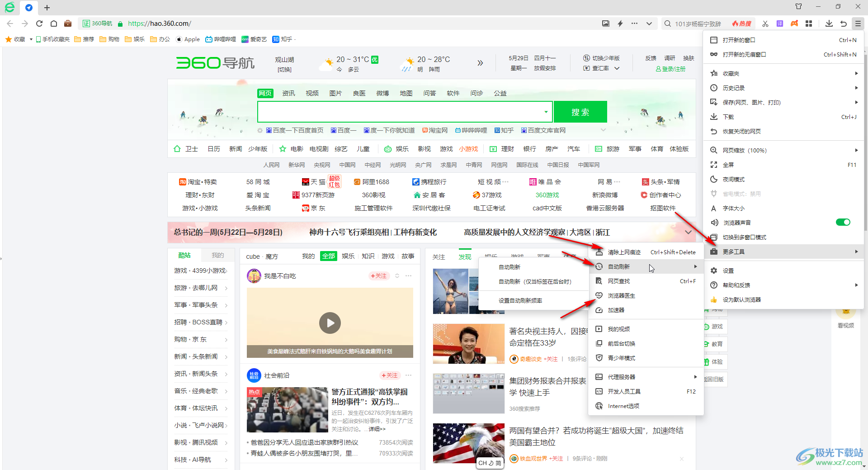Click the screenshot scissors icon

tap(765, 24)
